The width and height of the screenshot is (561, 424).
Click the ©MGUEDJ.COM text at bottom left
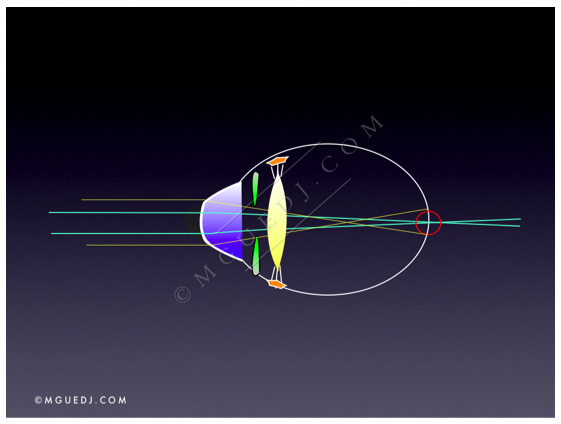click(81, 400)
